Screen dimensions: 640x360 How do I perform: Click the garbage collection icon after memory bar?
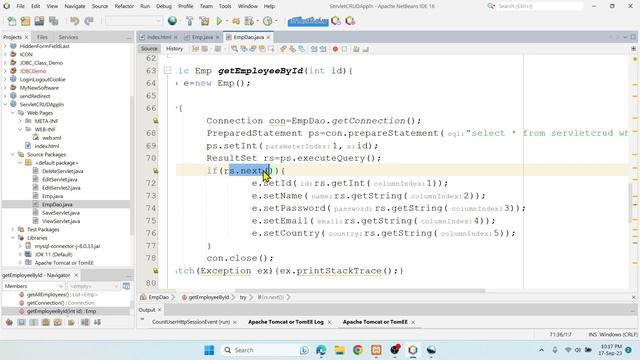[x=336, y=21]
